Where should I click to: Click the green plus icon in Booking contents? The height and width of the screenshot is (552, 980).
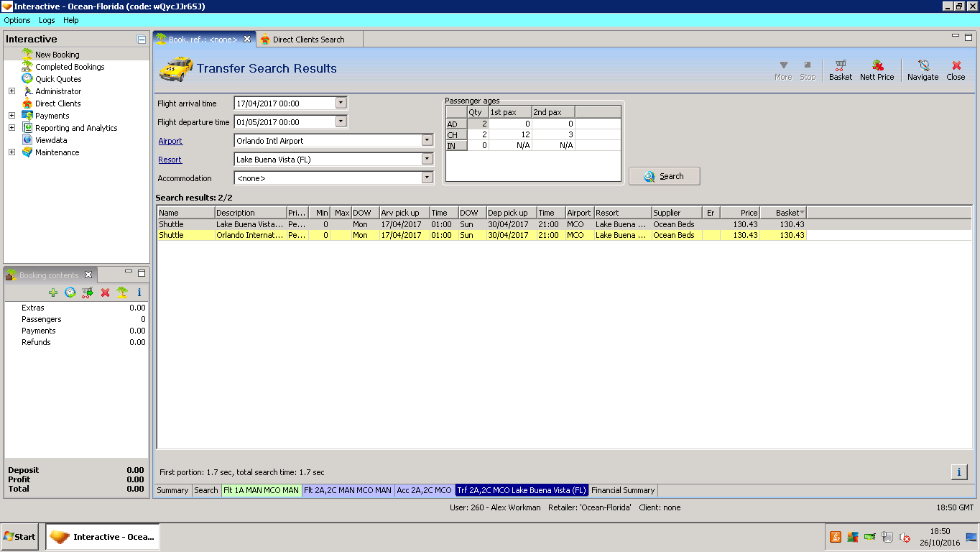(53, 293)
